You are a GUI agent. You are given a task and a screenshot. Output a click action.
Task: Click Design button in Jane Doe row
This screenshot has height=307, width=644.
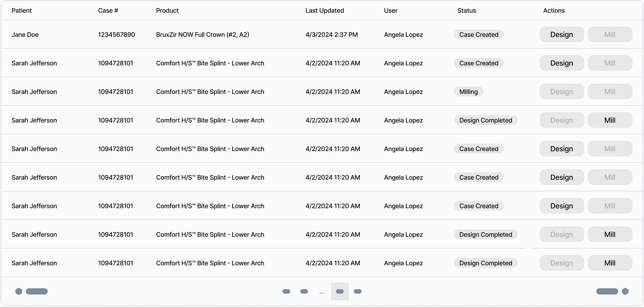coord(562,35)
